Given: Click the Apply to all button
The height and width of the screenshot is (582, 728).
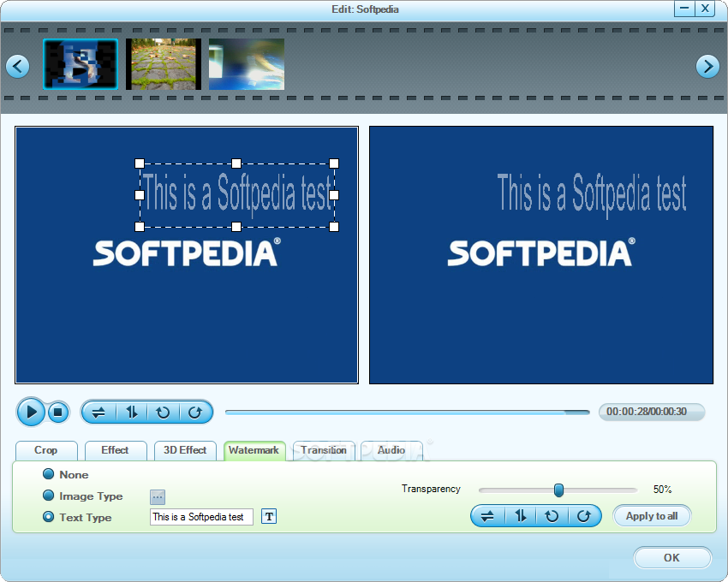Looking at the screenshot, I should pos(652,516).
